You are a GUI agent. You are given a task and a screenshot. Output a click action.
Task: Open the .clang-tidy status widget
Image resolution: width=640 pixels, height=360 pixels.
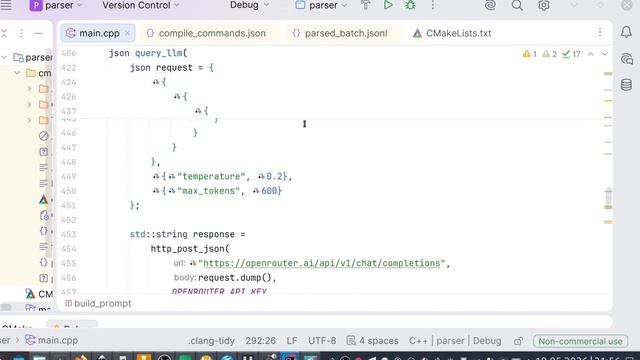click(x=211, y=340)
